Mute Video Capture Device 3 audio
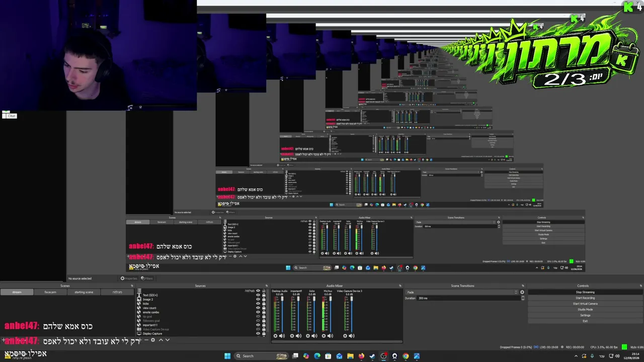The width and height of the screenshot is (644, 362). 352,336
